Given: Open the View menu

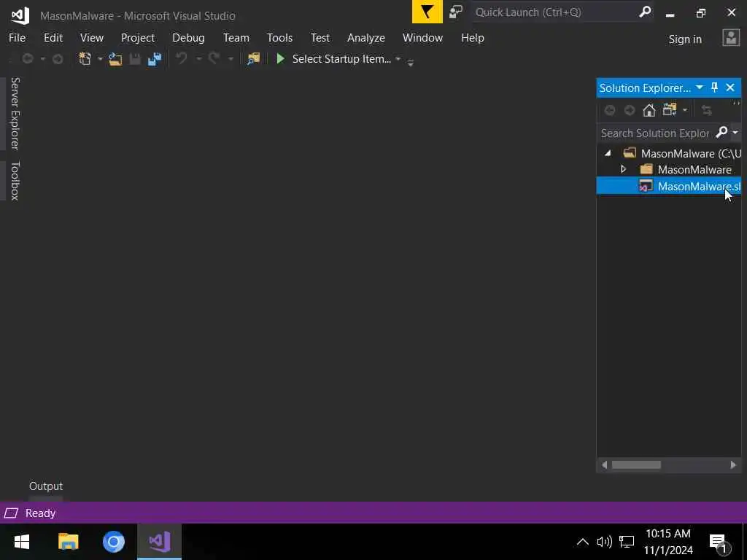Looking at the screenshot, I should [x=91, y=38].
